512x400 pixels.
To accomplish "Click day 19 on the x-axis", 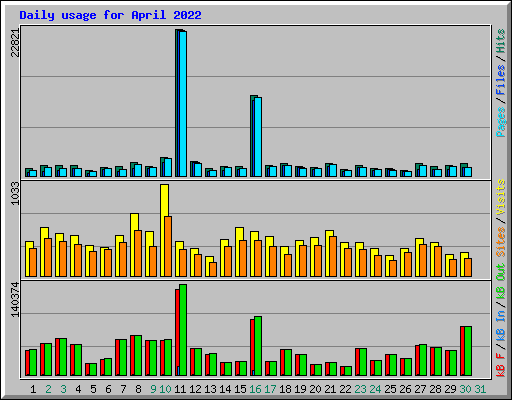I will (300, 389).
